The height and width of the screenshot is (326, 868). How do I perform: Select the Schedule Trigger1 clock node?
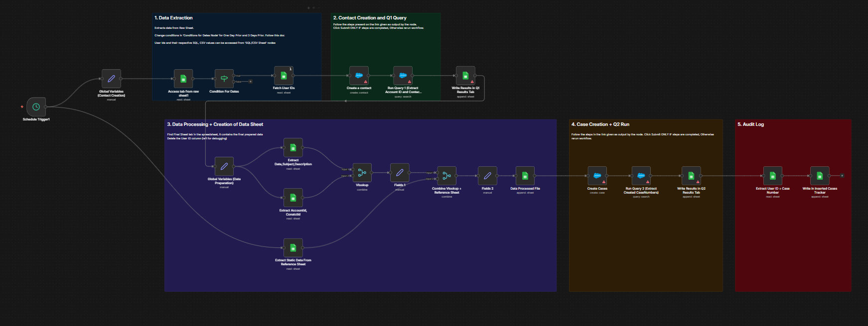[x=36, y=107]
